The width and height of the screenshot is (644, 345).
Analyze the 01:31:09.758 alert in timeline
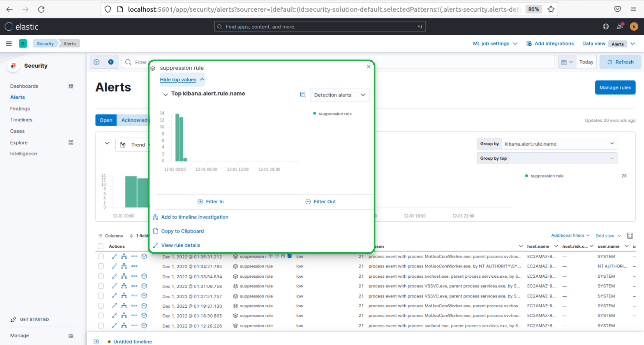[124, 286]
